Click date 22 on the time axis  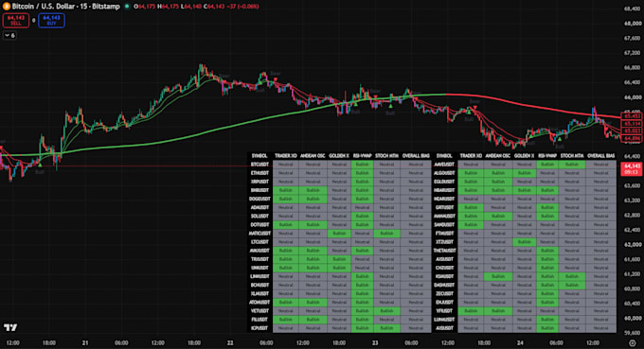click(230, 342)
